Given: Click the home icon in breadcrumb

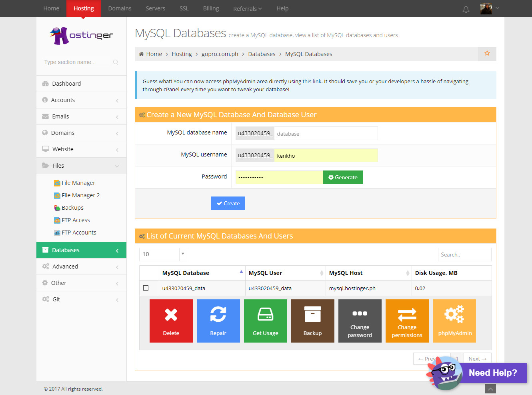Looking at the screenshot, I should tap(141, 54).
